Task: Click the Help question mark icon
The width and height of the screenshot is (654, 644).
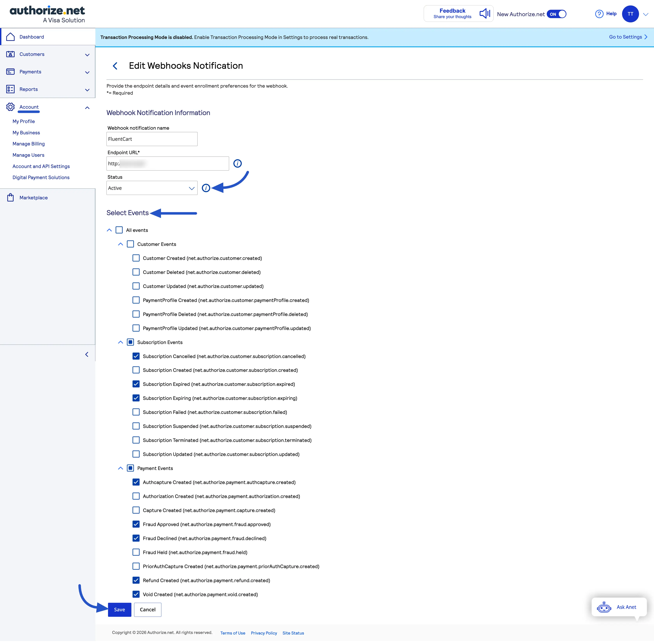Action: (x=599, y=13)
